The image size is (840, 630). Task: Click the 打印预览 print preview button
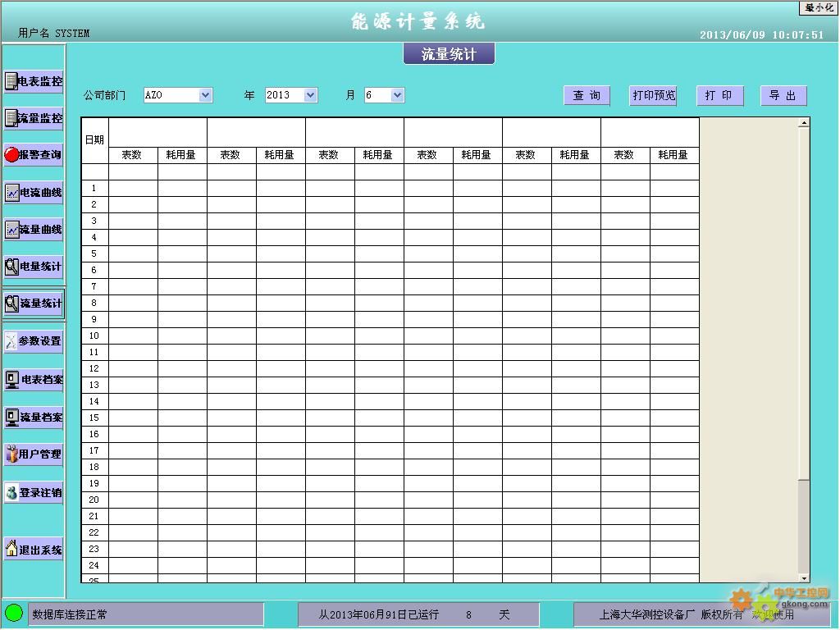654,96
